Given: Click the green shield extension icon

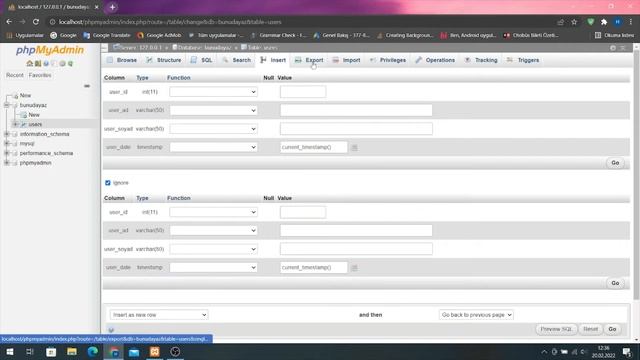Looking at the screenshot, I should (591, 22).
